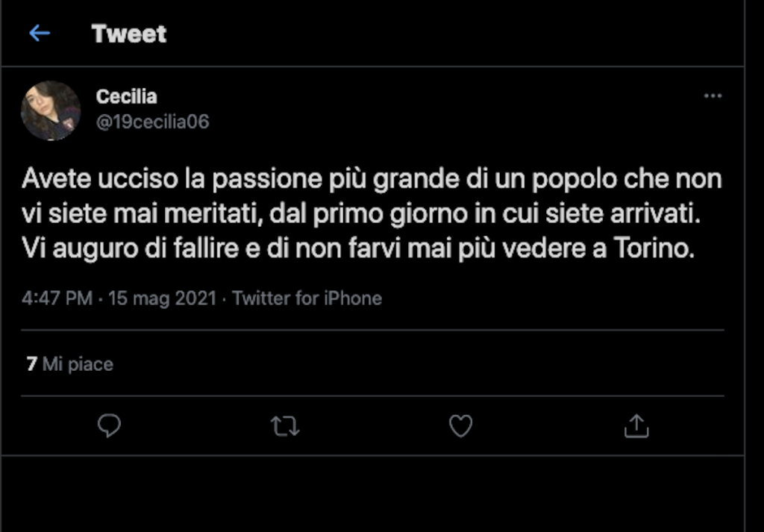Open Cecilia's profile picture
This screenshot has height=532, width=764.
click(51, 111)
